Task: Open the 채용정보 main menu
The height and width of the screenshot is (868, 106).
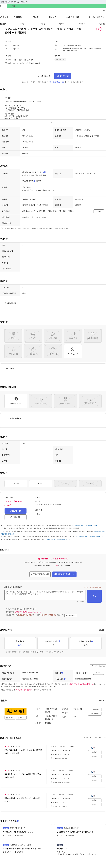Action: tap(18, 17)
